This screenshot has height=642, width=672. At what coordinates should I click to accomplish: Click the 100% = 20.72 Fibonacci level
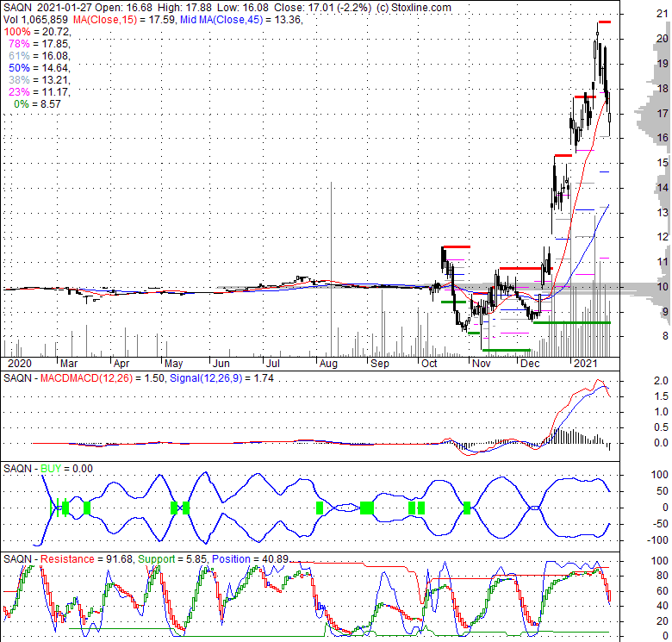37,32
